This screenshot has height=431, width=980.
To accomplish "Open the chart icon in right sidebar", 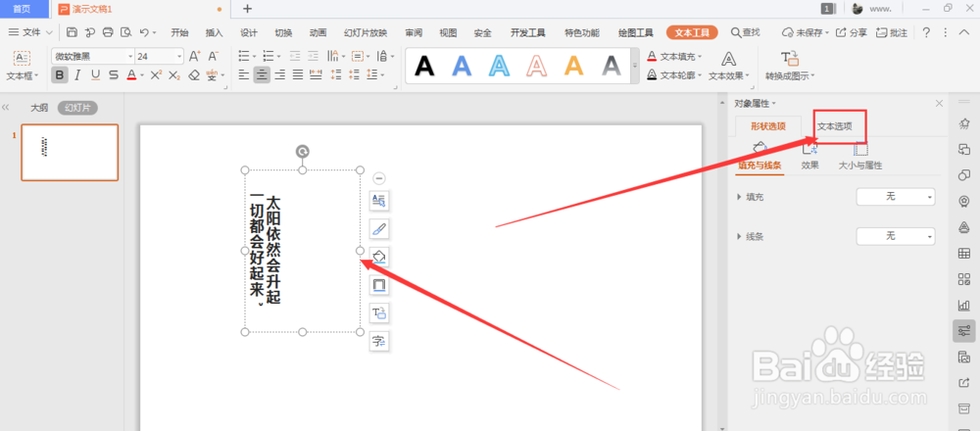I will pyautogui.click(x=963, y=305).
